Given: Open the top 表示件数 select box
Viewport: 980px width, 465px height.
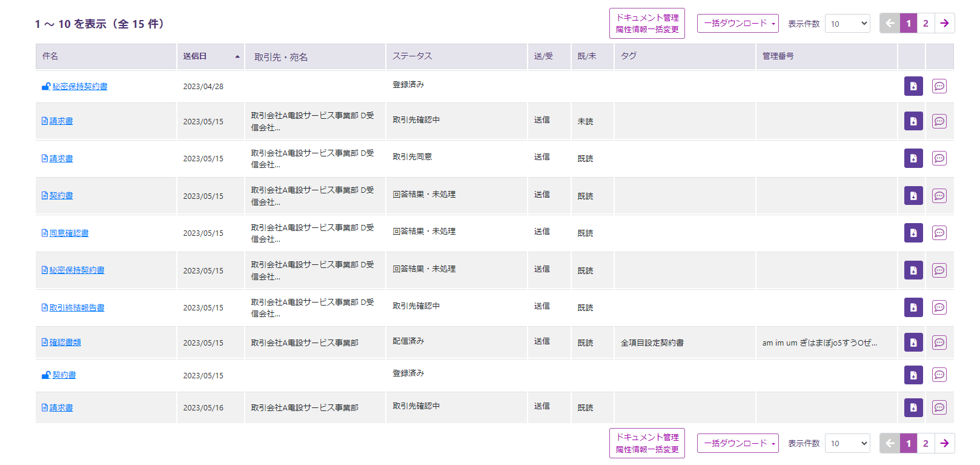Looking at the screenshot, I should point(847,24).
